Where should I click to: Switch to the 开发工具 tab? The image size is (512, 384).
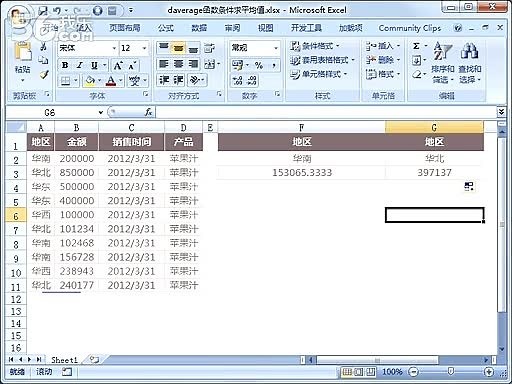click(x=306, y=28)
